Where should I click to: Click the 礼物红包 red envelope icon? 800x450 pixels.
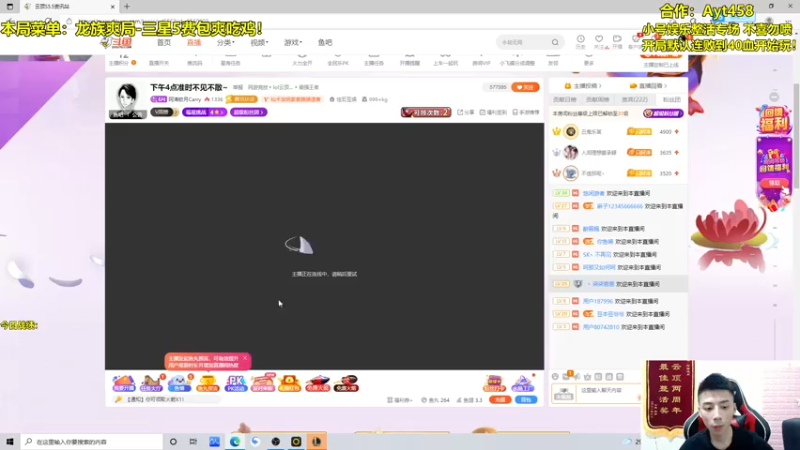point(289,383)
